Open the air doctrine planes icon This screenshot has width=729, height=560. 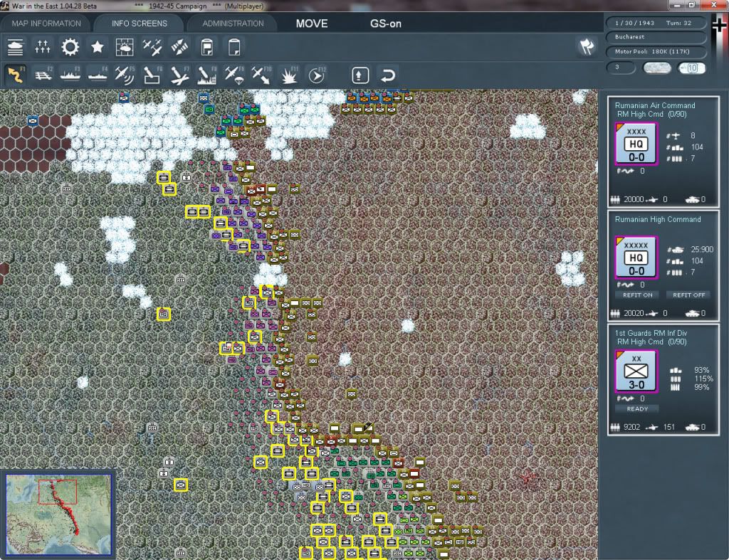[x=152, y=47]
